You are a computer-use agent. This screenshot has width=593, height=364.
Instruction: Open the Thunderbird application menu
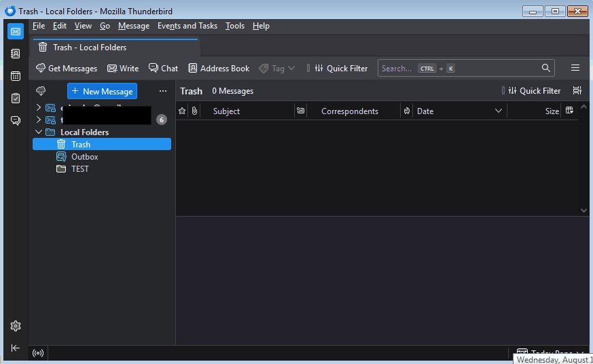tap(575, 68)
